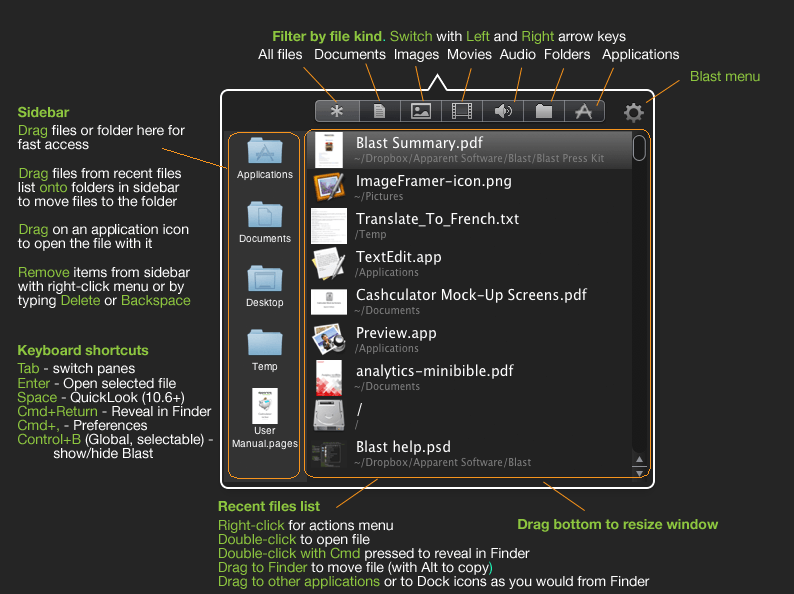794x594 pixels.
Task: Click the Temp label in sidebar
Action: pos(265,366)
